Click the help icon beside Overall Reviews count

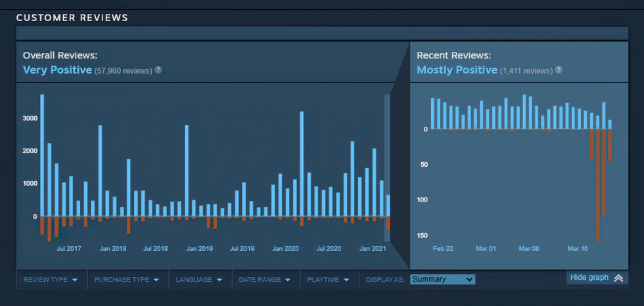[x=158, y=70]
